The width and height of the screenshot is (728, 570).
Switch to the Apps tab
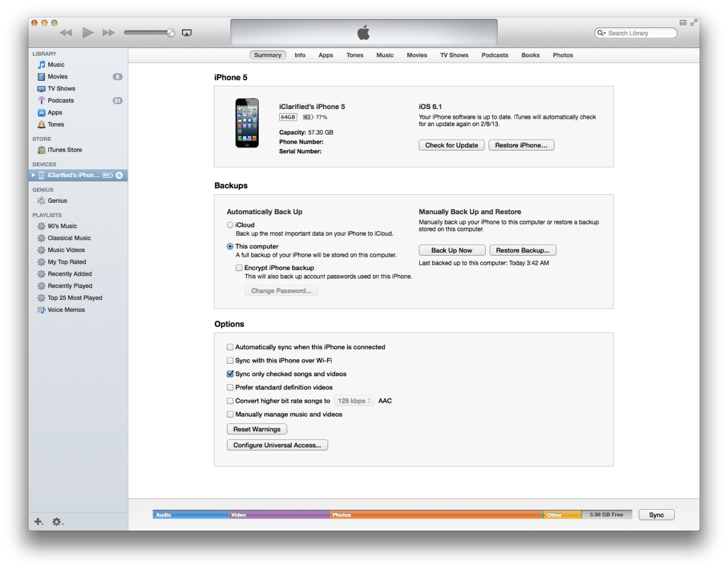[326, 55]
